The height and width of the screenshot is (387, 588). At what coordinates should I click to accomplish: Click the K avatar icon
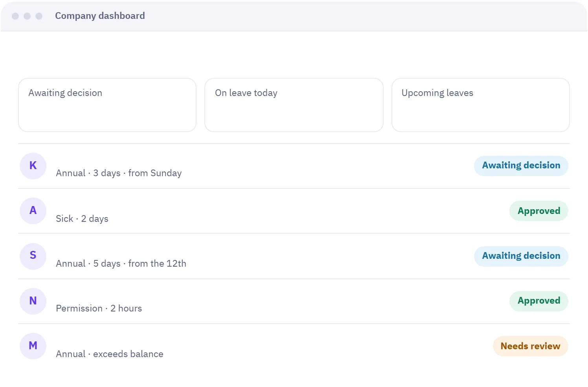click(33, 166)
